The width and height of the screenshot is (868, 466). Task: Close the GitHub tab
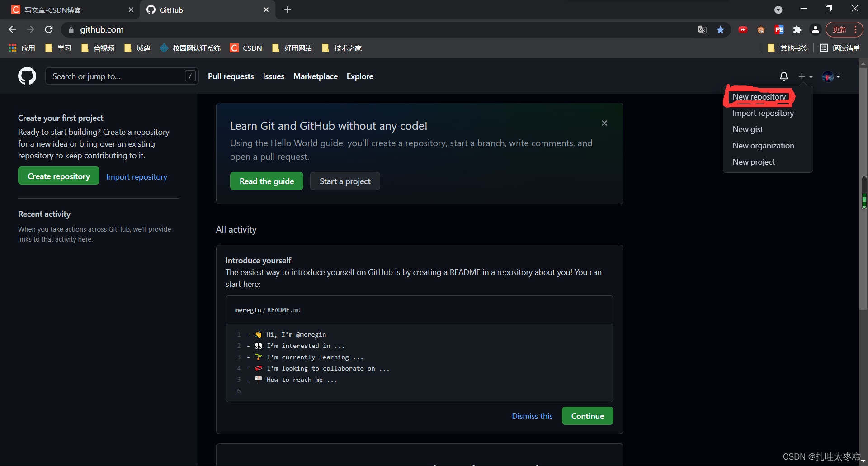point(266,10)
